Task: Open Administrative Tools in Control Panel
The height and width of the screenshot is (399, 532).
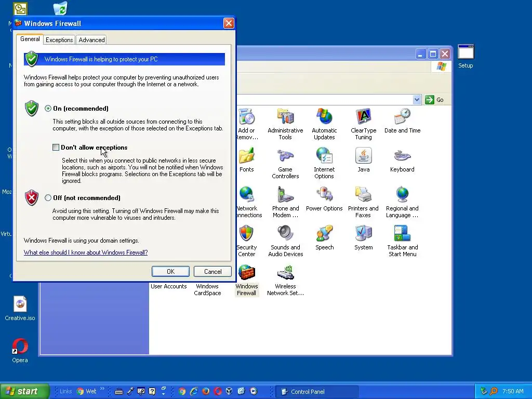Action: (x=285, y=124)
